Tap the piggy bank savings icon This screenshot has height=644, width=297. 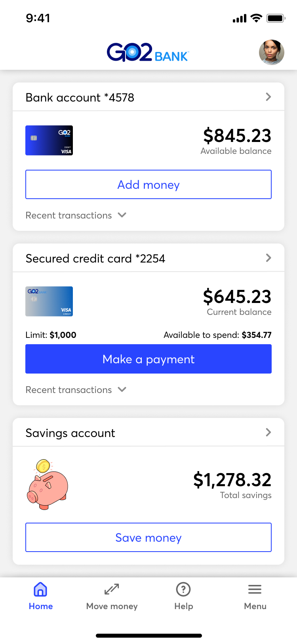(x=48, y=484)
